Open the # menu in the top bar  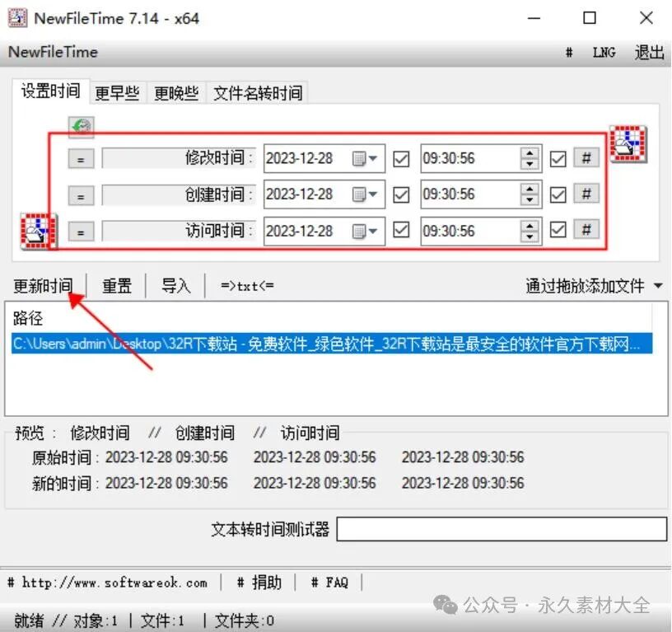[x=569, y=52]
